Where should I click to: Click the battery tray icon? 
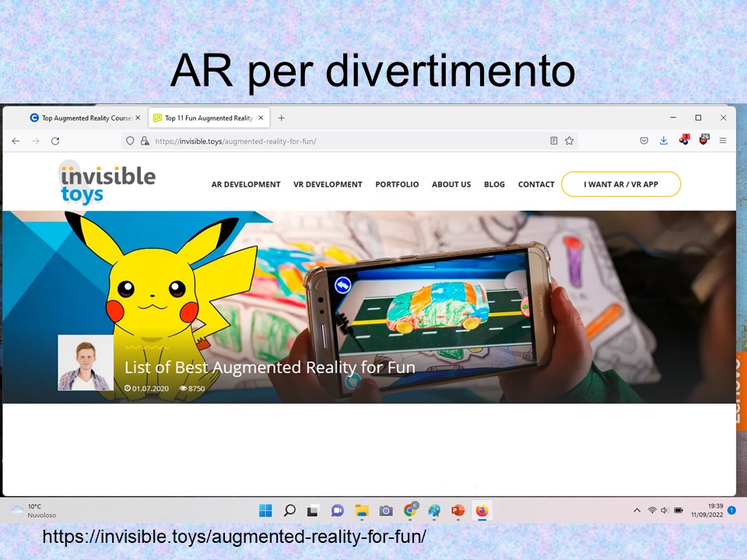[x=679, y=510]
